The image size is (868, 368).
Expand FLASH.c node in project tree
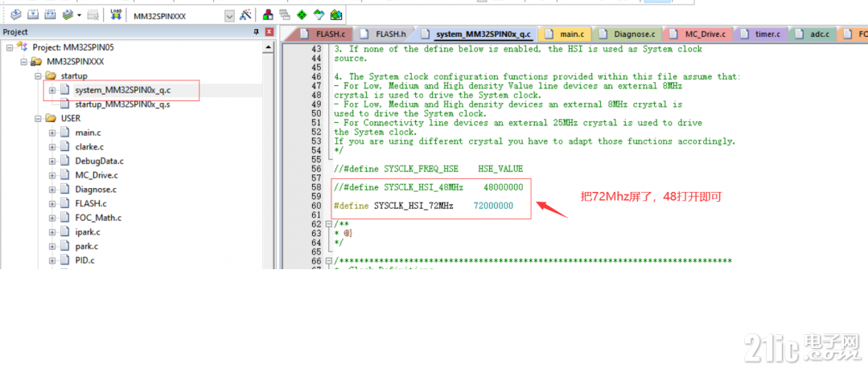[52, 203]
